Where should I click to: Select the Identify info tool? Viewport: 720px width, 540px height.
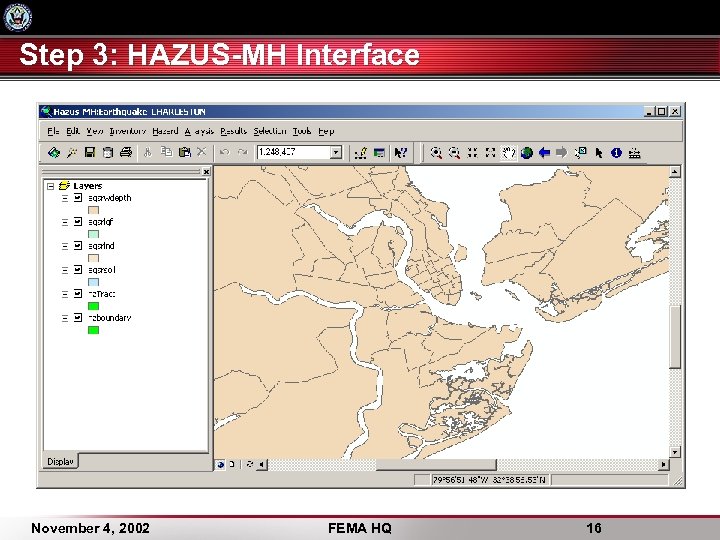(x=616, y=153)
